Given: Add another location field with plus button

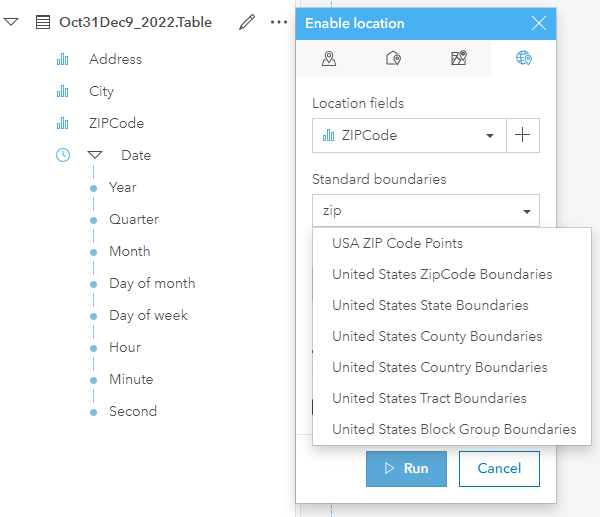Looking at the screenshot, I should pos(523,135).
